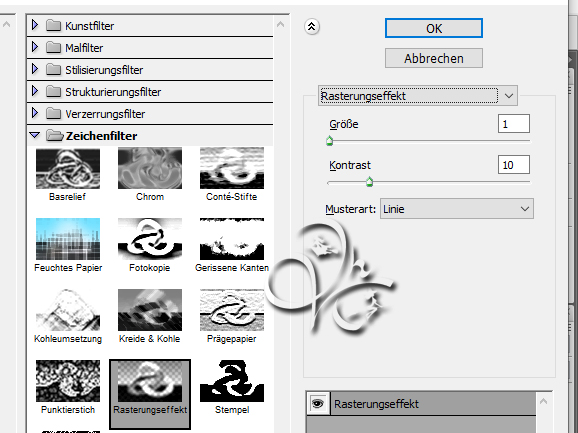The width and height of the screenshot is (578, 433).
Task: Confirm with the OK button
Action: pyautogui.click(x=434, y=28)
